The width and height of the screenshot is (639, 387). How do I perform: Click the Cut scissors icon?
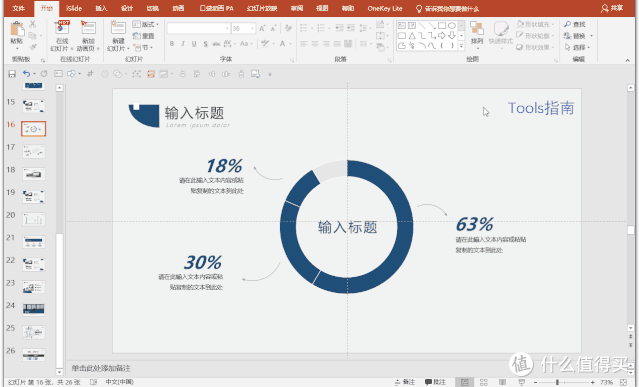tap(33, 24)
